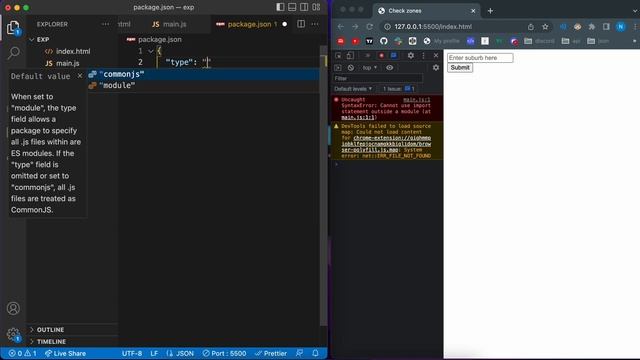Open the Search view in activity bar
The width and height of the screenshot is (640, 360).
pyautogui.click(x=13, y=53)
